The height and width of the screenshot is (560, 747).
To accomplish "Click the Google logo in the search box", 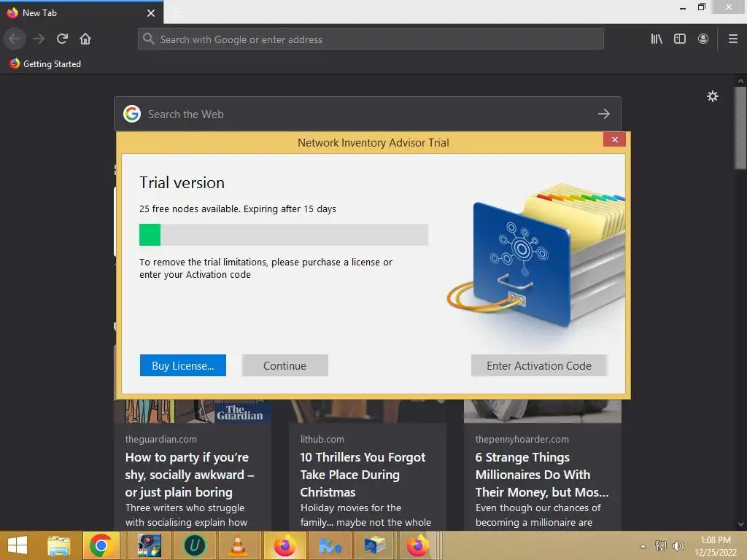I will [132, 114].
